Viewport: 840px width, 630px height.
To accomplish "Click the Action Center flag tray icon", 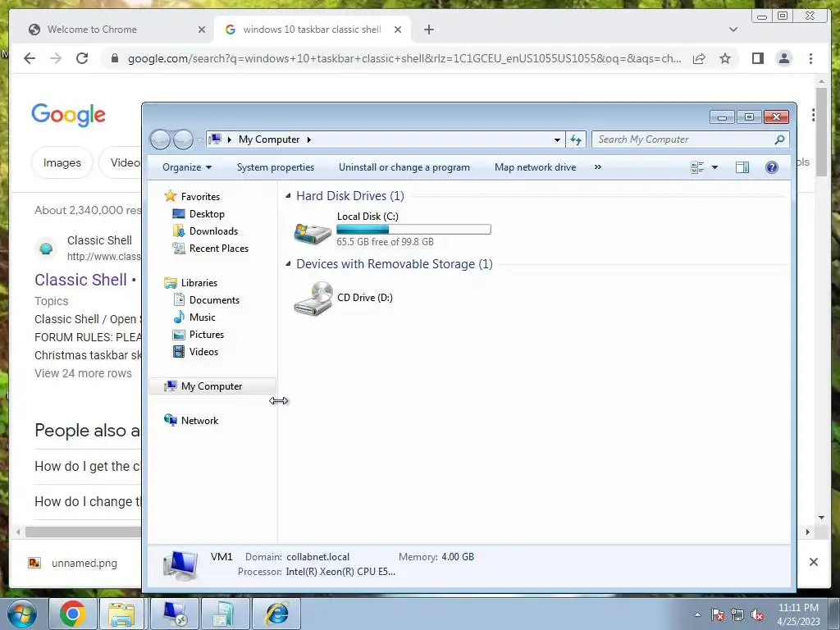I will (x=717, y=615).
